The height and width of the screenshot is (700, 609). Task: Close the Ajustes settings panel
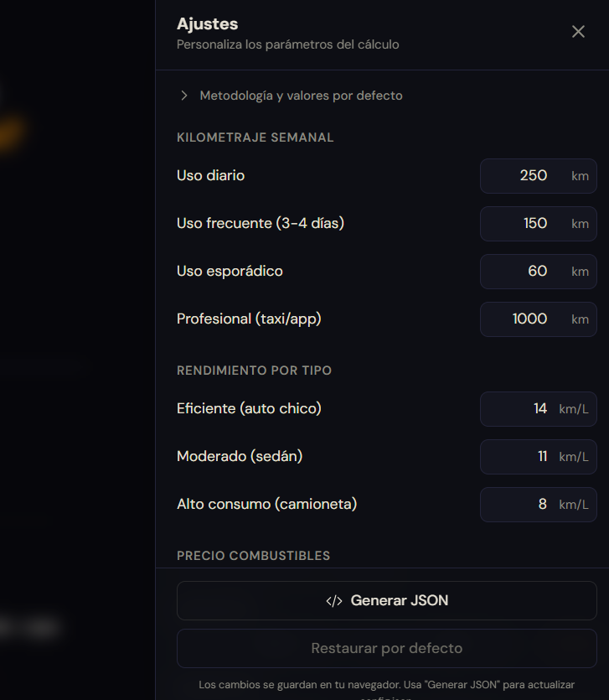pos(578,32)
